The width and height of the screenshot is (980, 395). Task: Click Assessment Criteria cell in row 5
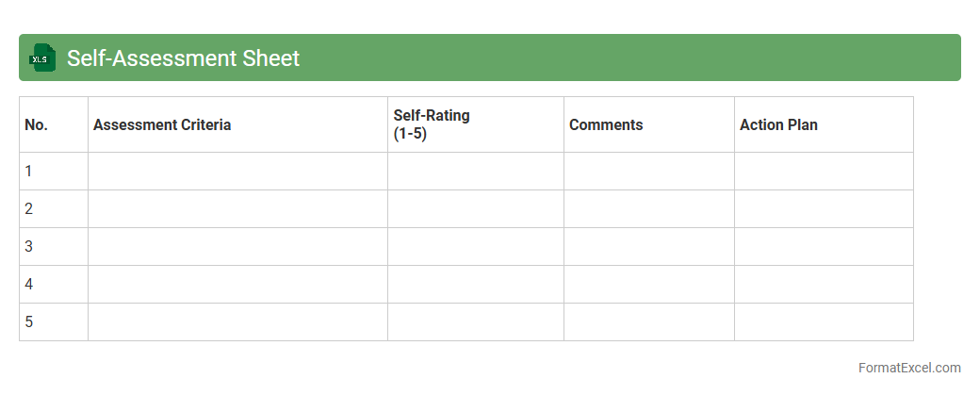(x=237, y=322)
